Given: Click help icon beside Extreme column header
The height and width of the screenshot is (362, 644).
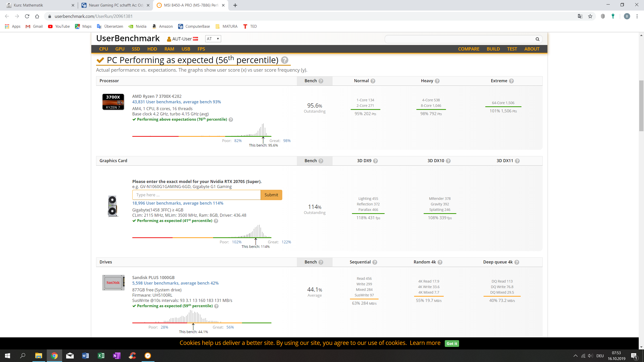Looking at the screenshot, I should [511, 81].
